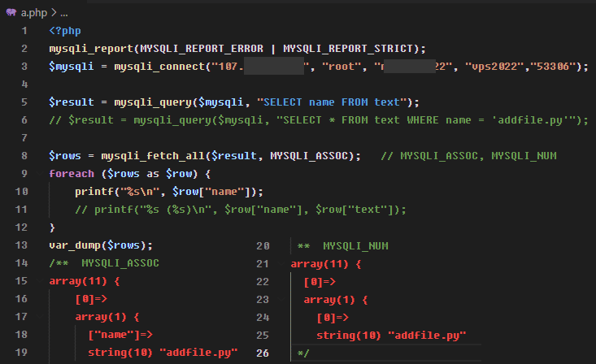Click the printf call on line 10
596x364 pixels.
(94, 192)
